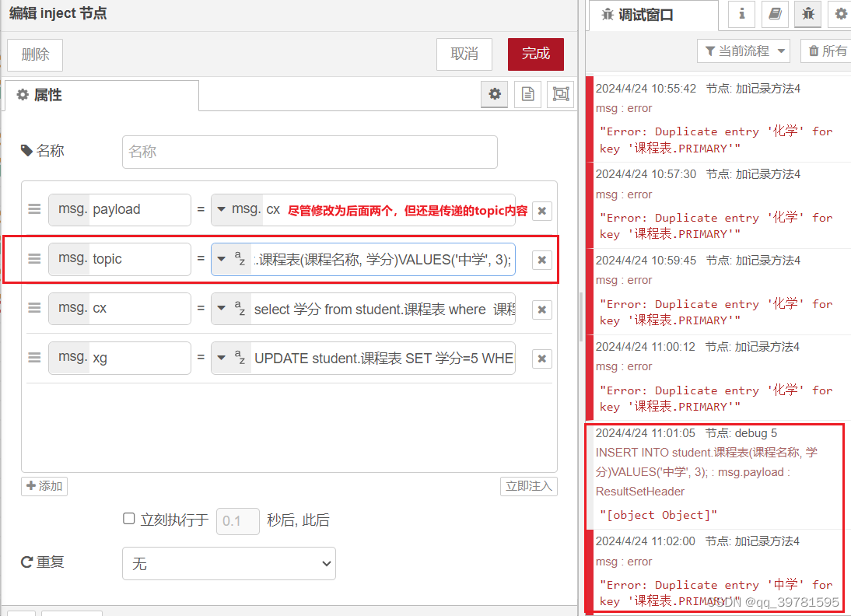Select the debug messages bug icon
Viewport: 851px width, 616px height.
[x=807, y=15]
